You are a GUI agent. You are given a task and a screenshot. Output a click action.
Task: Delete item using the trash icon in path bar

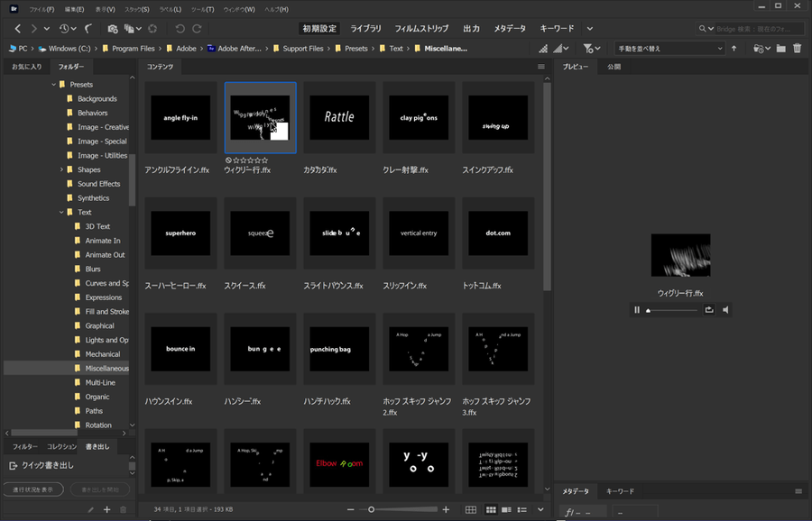click(797, 48)
